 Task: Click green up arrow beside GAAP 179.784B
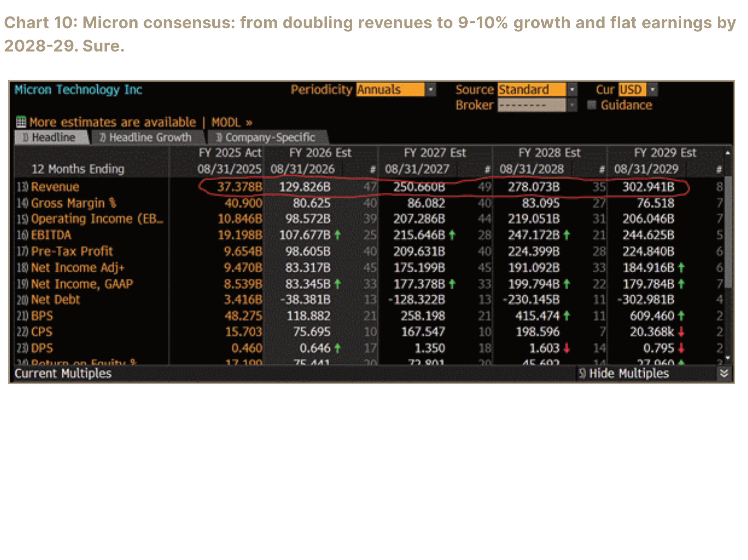pyautogui.click(x=681, y=284)
